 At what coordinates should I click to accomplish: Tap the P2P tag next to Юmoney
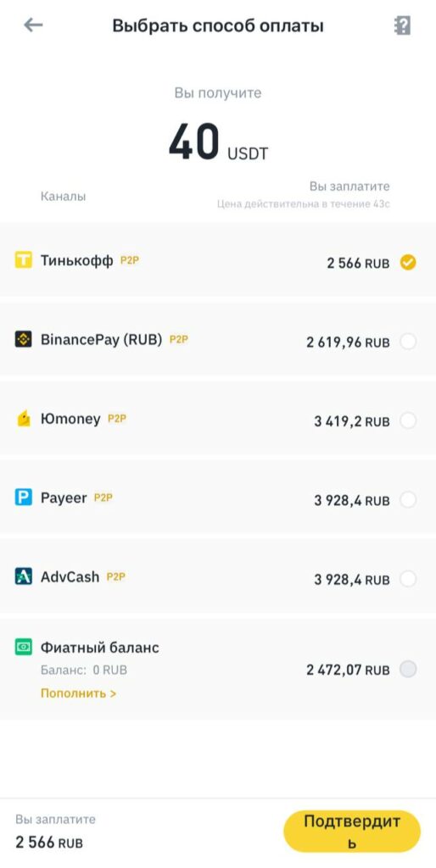tap(117, 419)
